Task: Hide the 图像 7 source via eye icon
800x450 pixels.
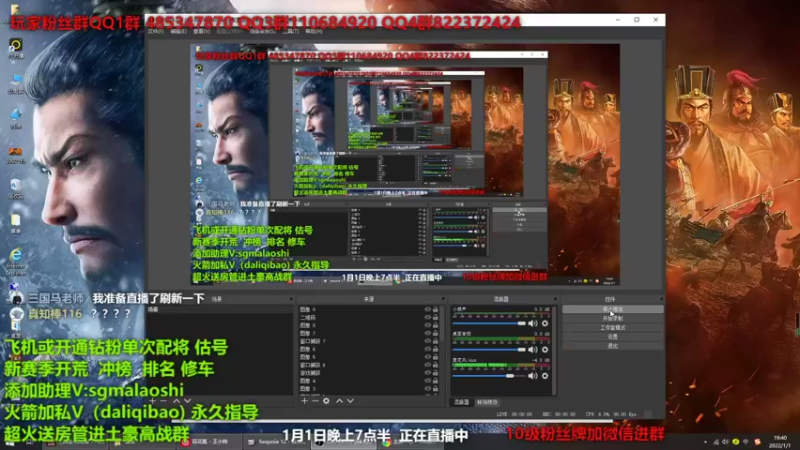Action: [x=428, y=333]
